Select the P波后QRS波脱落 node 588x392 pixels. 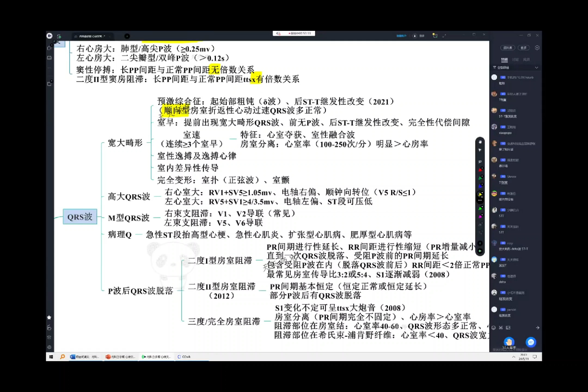(140, 291)
